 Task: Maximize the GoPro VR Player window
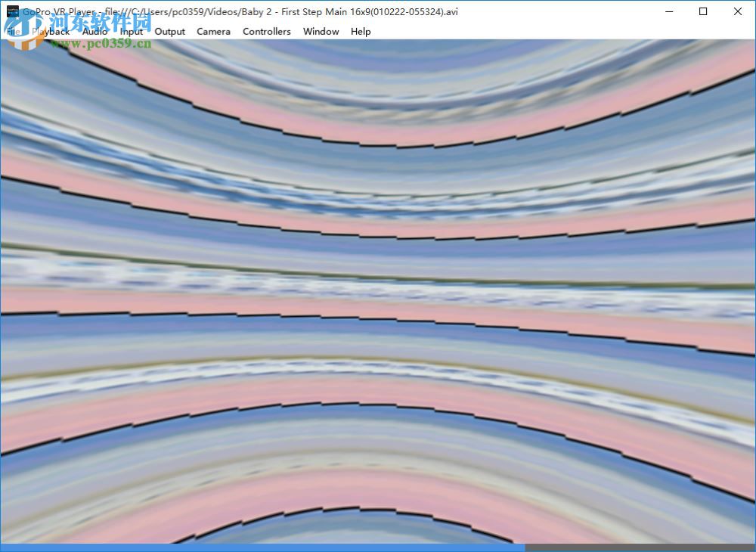pyautogui.click(x=703, y=11)
